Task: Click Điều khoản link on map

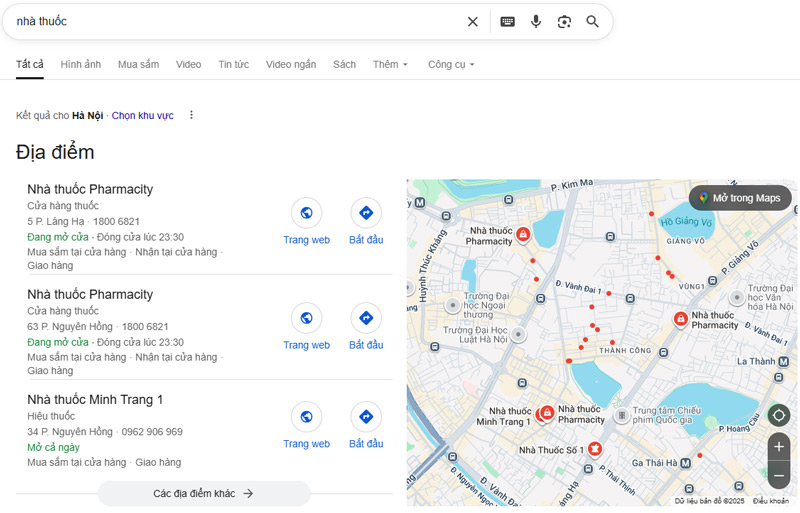Action: click(x=771, y=501)
